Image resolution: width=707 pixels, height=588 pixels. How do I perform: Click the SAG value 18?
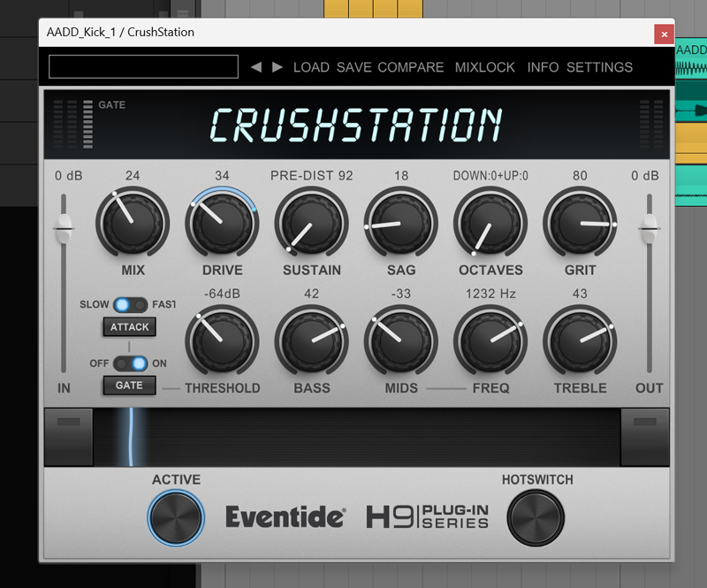(401, 176)
